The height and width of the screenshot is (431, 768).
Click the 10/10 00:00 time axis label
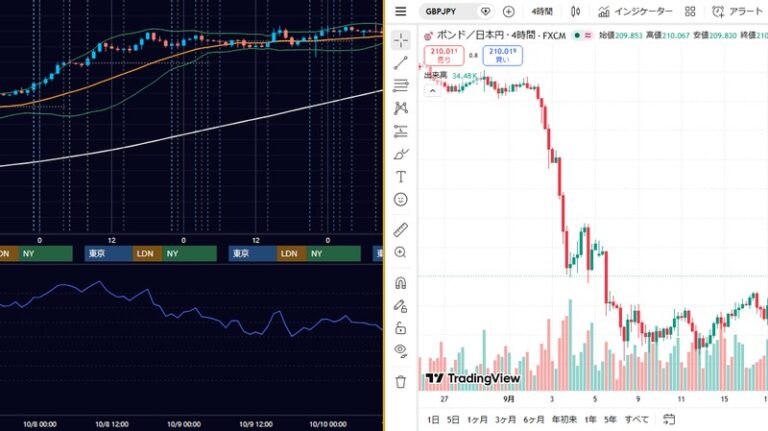328,424
